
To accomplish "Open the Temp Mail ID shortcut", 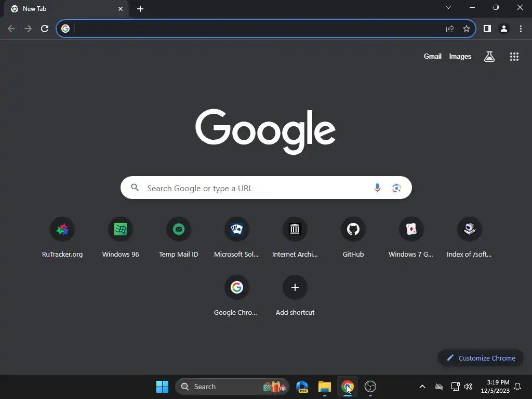I will [179, 237].
